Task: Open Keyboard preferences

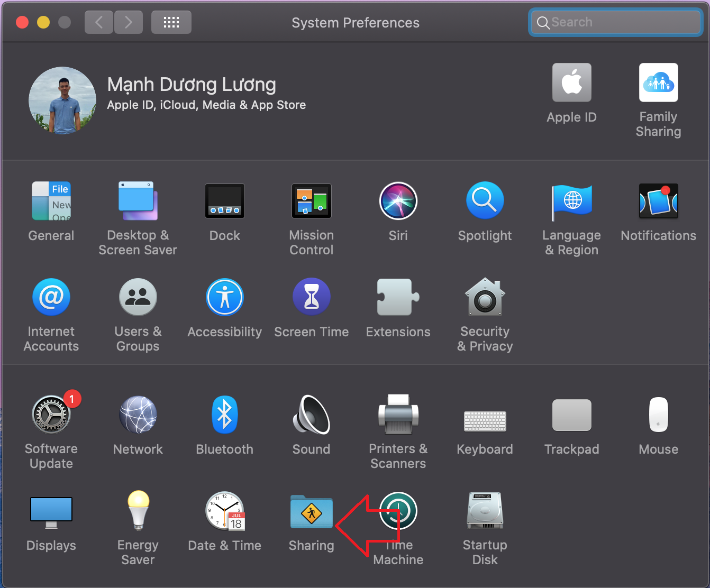Action: (485, 421)
